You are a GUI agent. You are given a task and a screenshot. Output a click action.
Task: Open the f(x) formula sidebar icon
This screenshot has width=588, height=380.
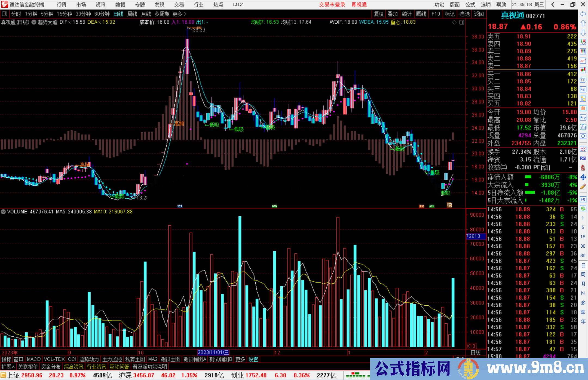(583, 127)
